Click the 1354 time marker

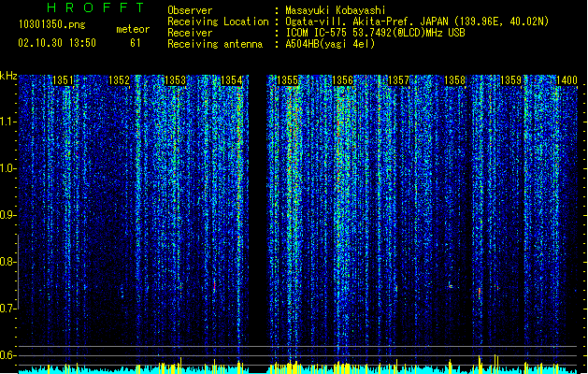coord(232,80)
